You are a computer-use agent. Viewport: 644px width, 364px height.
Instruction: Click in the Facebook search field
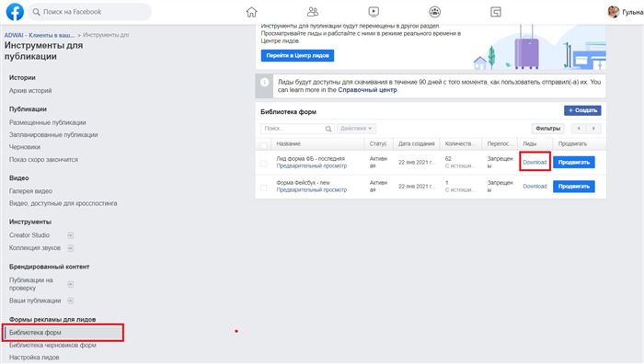coord(89,12)
